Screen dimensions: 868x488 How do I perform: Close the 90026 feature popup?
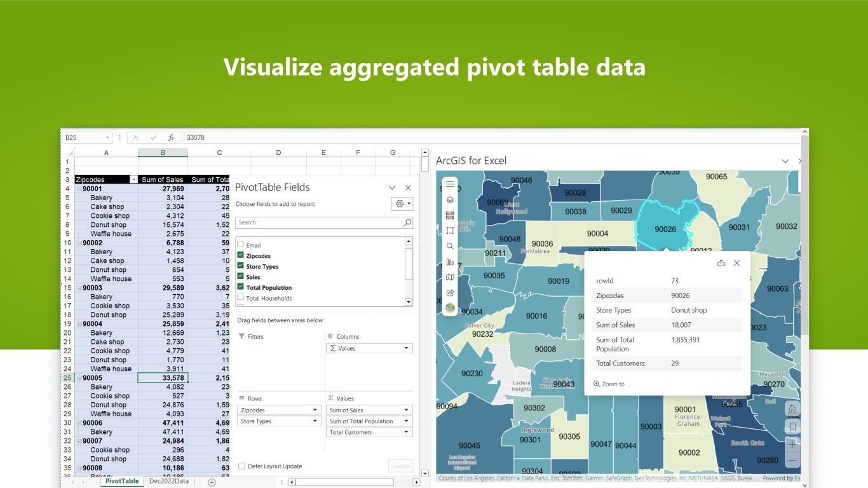point(736,263)
